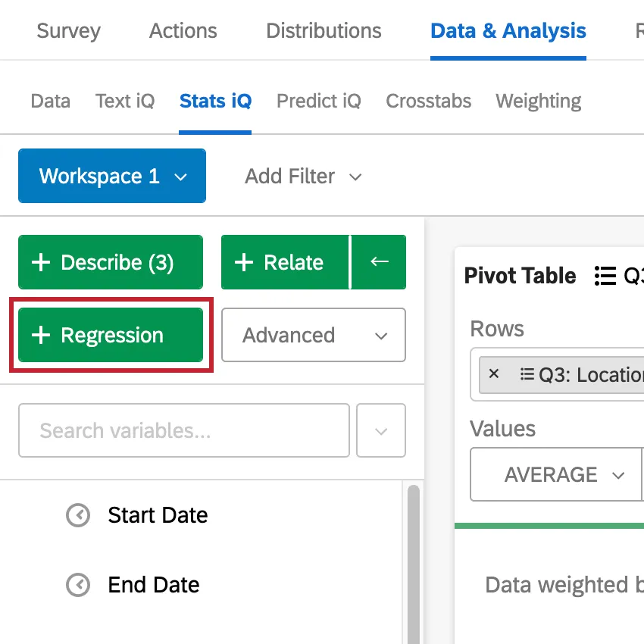
Task: Click the clock icon next to Start Date
Action: [76, 515]
